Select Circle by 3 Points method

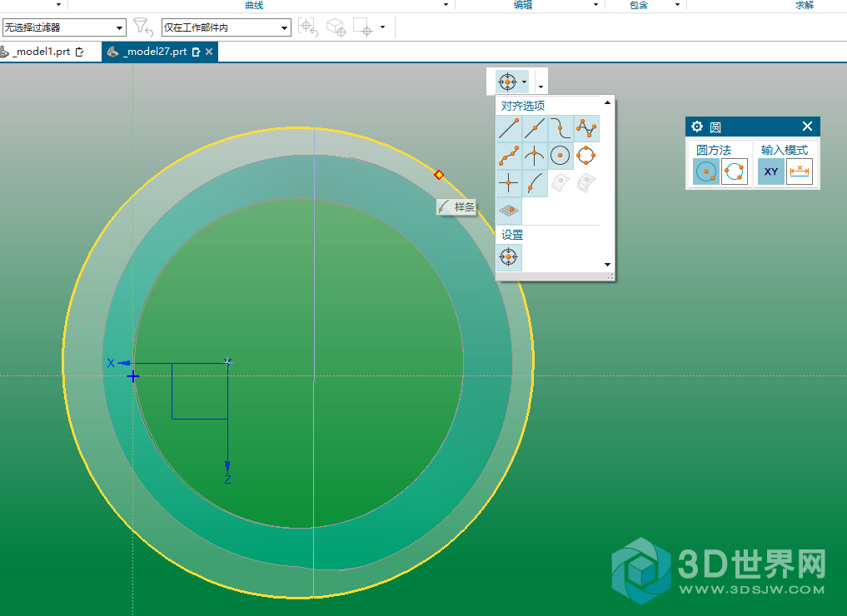point(734,171)
